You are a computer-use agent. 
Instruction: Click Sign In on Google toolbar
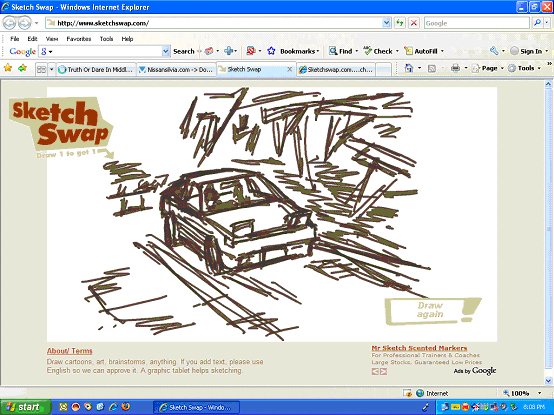(526, 51)
